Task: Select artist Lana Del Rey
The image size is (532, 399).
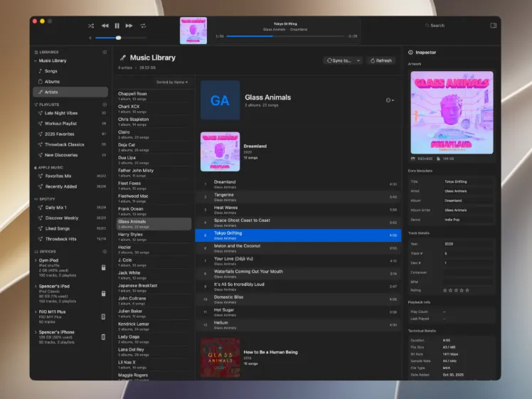Action: 154,352
